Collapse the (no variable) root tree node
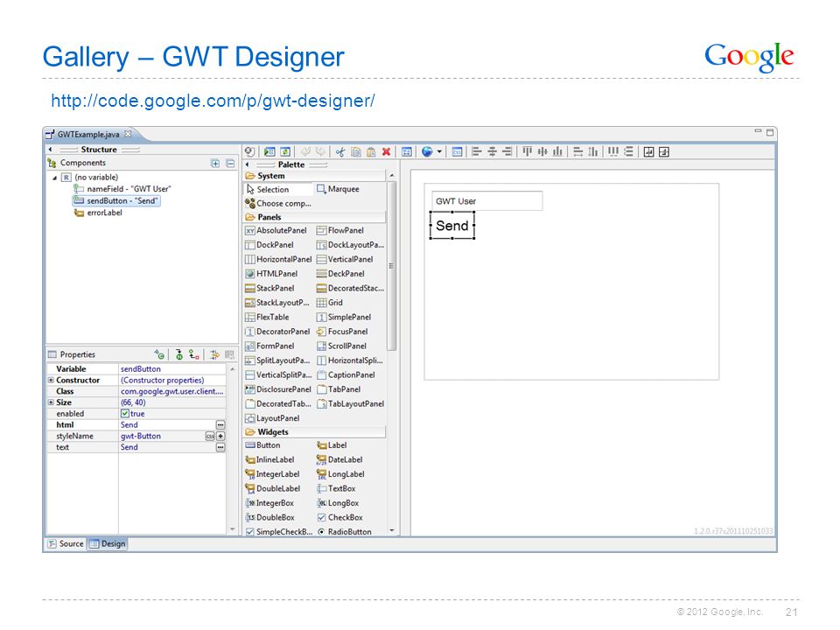The height and width of the screenshot is (630, 840). [54, 178]
